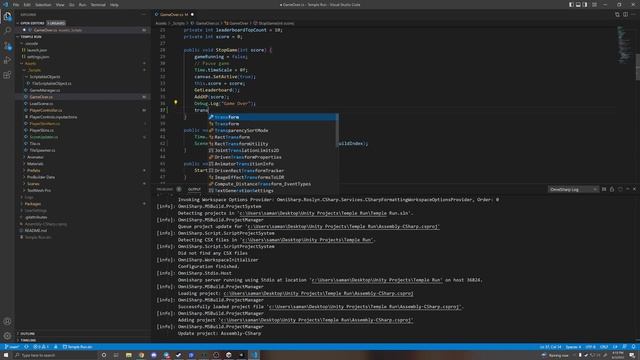
Task: Open the Terminal menu
Action: (98, 4)
